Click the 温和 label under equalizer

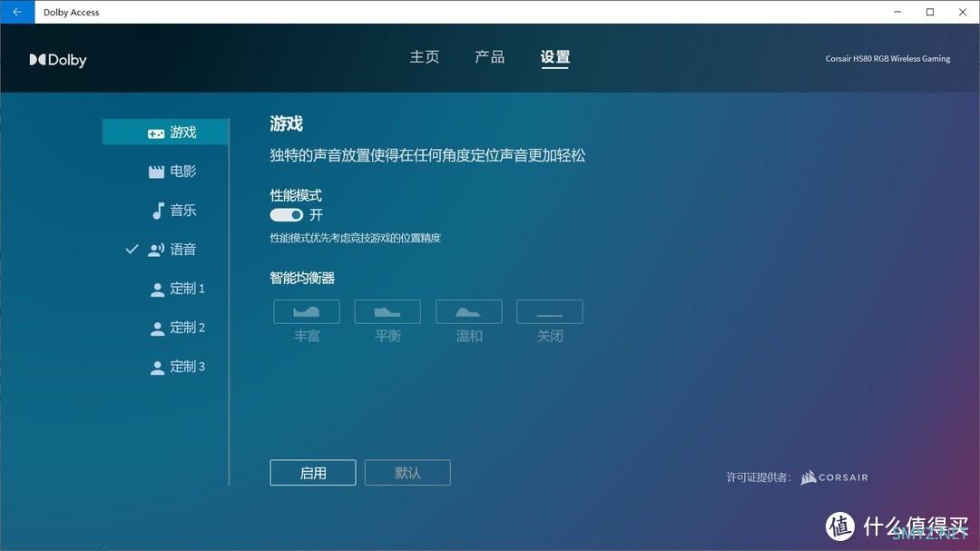click(x=469, y=336)
